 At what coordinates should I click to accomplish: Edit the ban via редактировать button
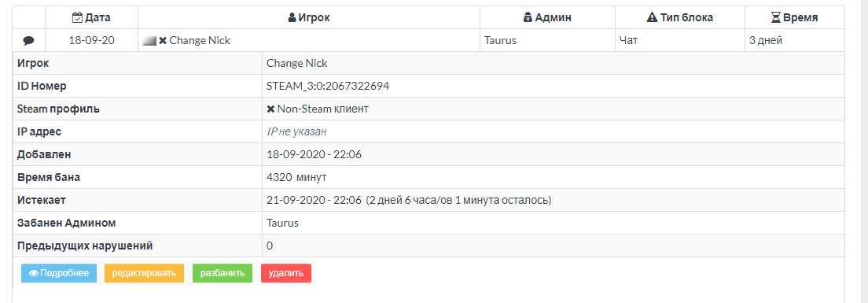144,273
